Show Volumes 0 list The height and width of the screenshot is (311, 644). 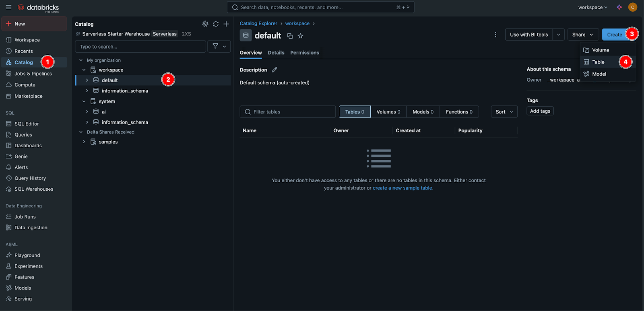click(x=388, y=112)
